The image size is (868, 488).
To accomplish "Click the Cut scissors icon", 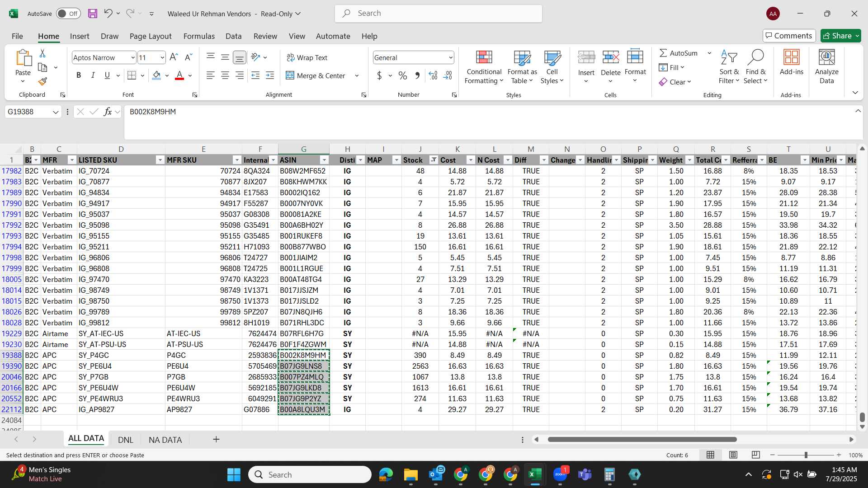I will pyautogui.click(x=42, y=53).
